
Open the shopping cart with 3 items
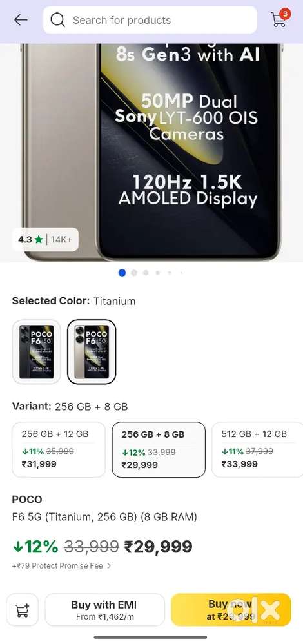click(280, 18)
